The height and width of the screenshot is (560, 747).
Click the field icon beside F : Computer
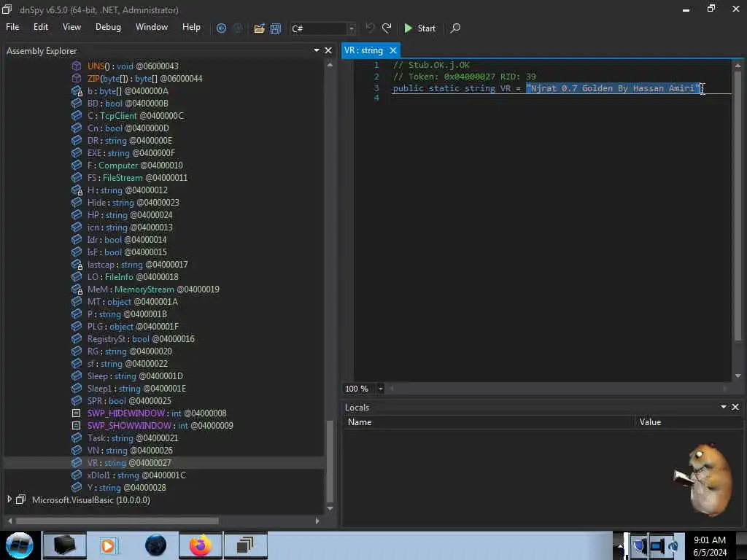(76, 166)
